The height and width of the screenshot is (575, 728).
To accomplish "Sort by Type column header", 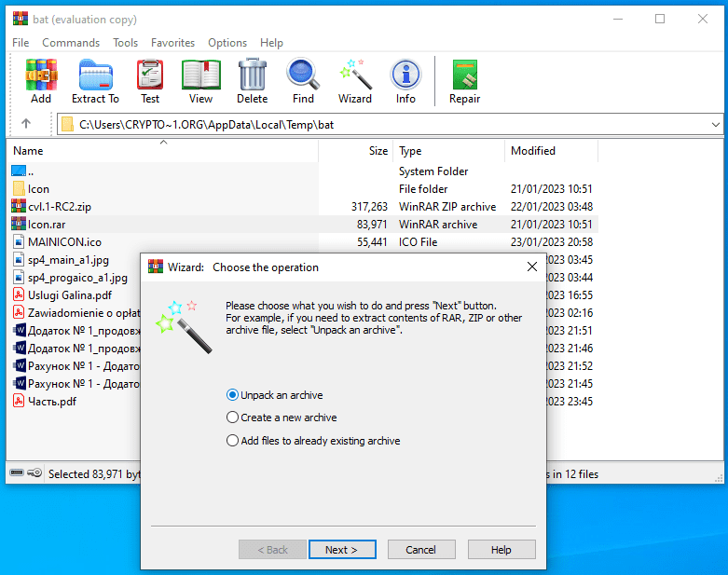I will [x=449, y=151].
